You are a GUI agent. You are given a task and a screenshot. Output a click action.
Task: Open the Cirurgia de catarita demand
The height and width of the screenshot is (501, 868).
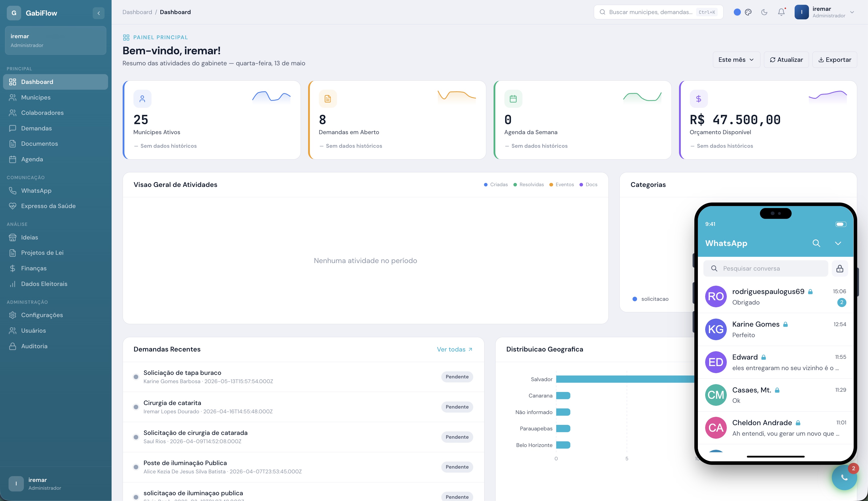pos(303,407)
